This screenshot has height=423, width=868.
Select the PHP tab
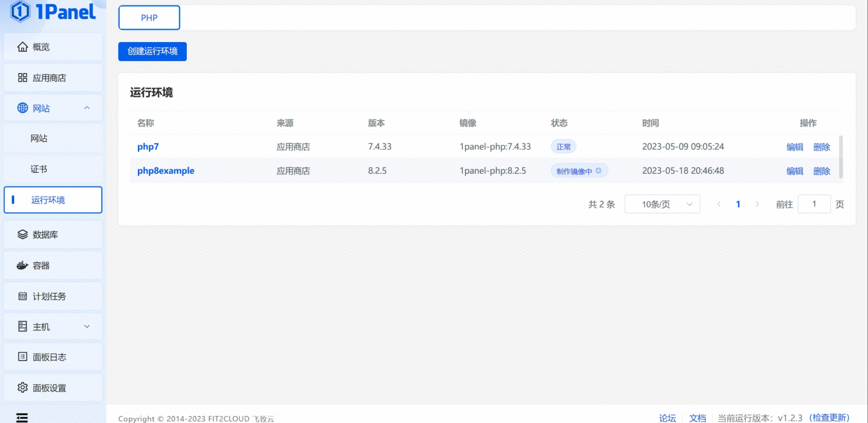(x=149, y=18)
